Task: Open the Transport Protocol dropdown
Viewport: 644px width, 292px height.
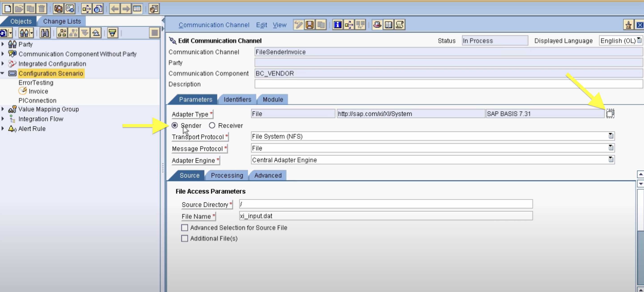Action: tap(611, 136)
